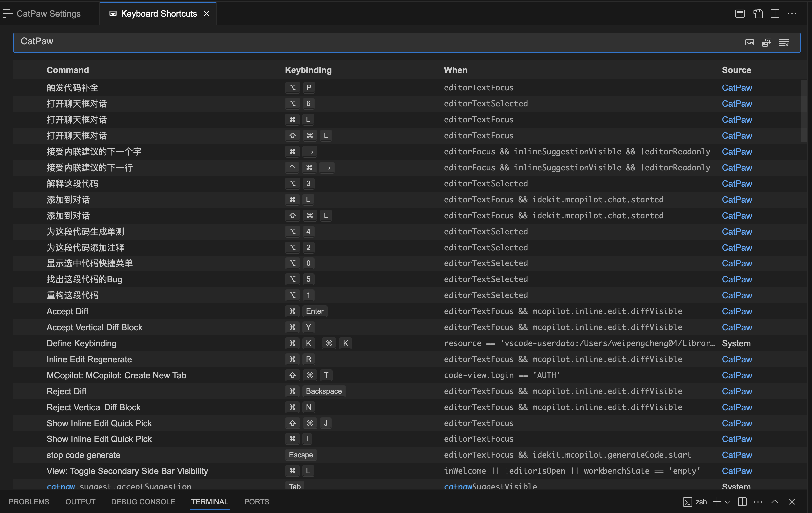The height and width of the screenshot is (513, 812).
Task: Click the zsh terminal indicator
Action: pos(695,502)
